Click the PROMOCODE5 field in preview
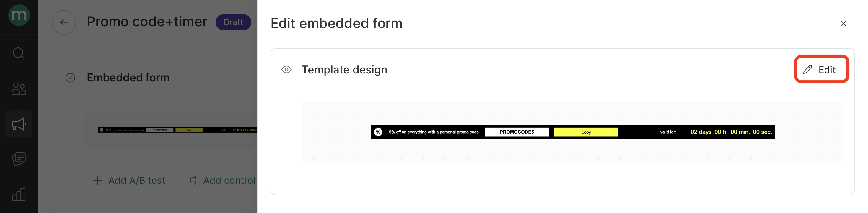 [x=517, y=132]
